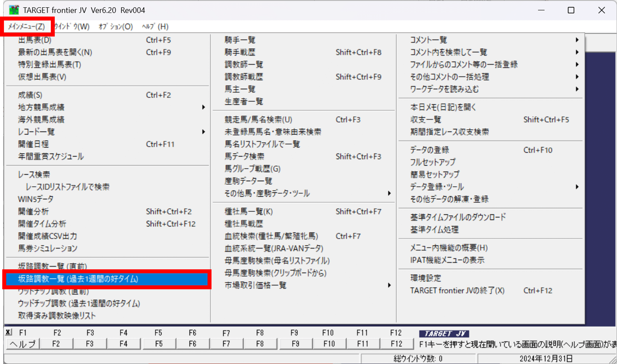617x364 pixels.
Task: Open 種牡馬一覧(K) entry
Action: 304,211
